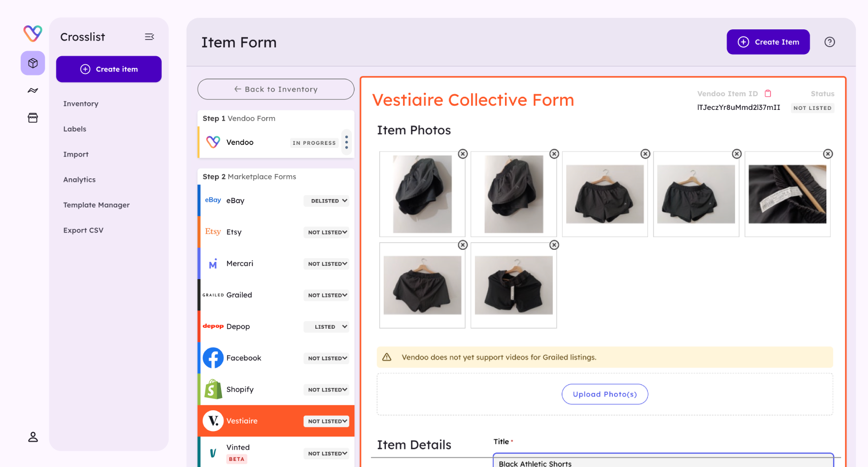Click the Title input field

tap(663, 461)
